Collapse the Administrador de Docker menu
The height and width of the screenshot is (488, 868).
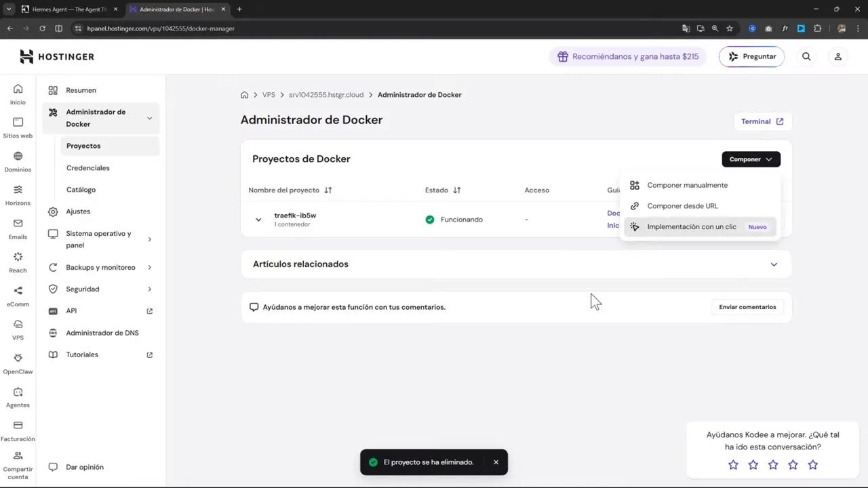[x=150, y=119]
